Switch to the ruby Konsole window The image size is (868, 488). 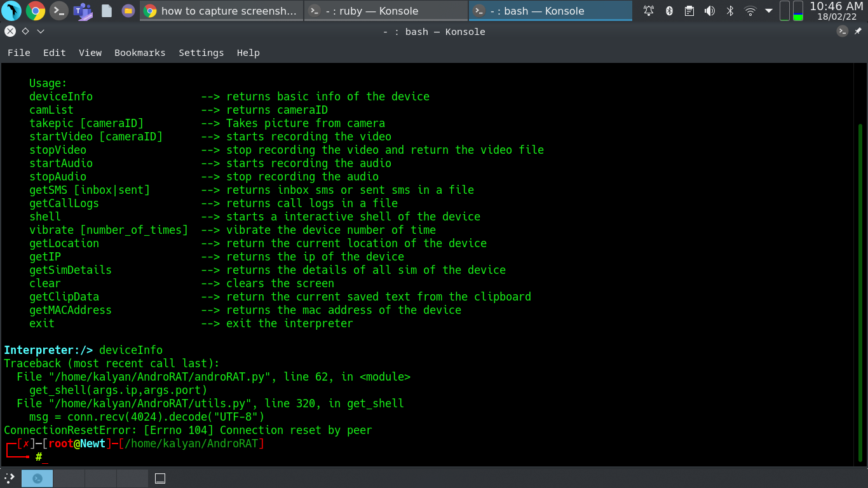point(386,11)
